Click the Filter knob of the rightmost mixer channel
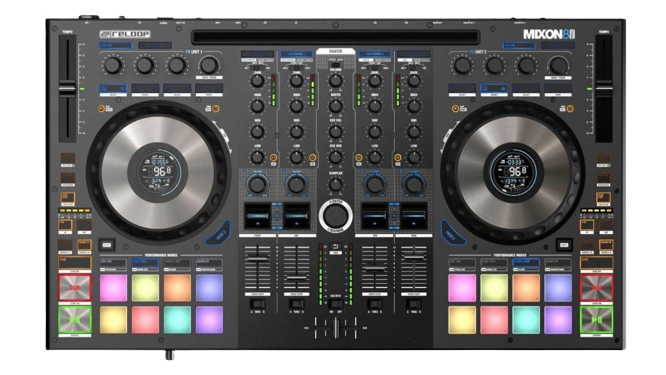This screenshot has height=375, width=666. pyautogui.click(x=414, y=185)
